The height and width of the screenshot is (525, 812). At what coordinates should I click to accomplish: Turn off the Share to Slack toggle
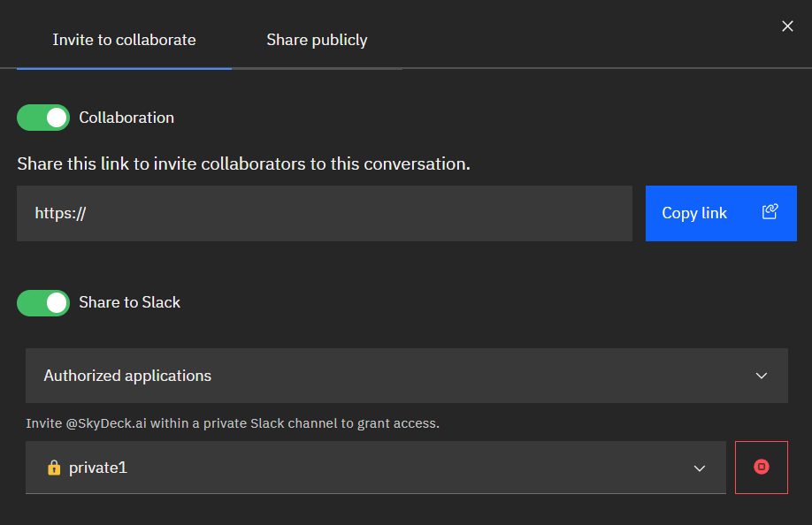[43, 302]
